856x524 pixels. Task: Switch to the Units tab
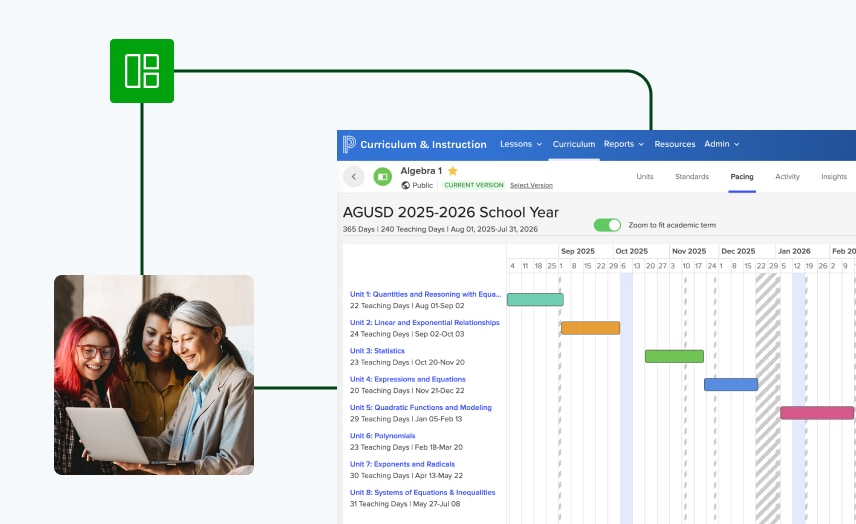click(x=645, y=176)
